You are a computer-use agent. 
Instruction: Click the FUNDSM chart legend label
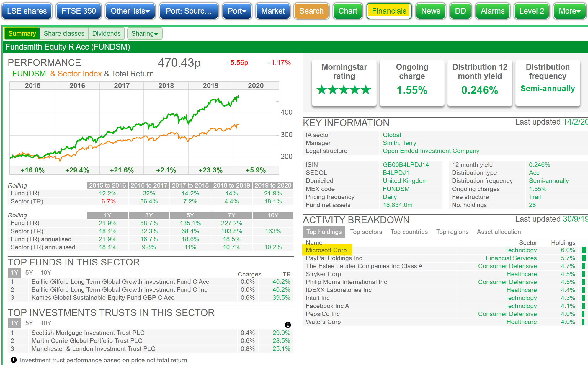pyautogui.click(x=29, y=74)
